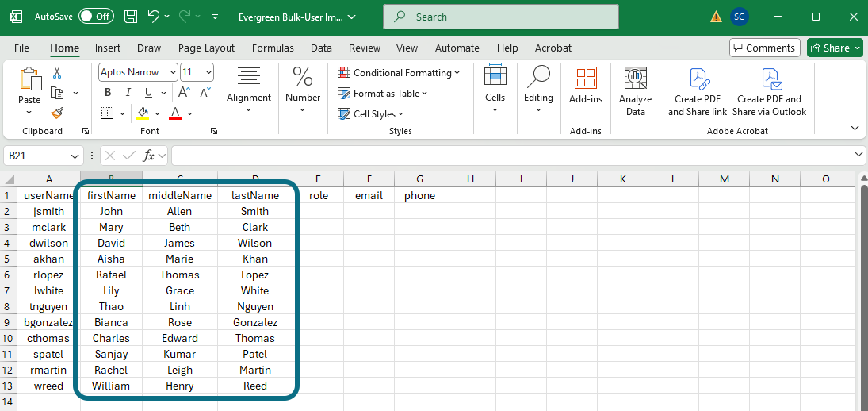Select the Select All corner triangle

click(x=8, y=179)
